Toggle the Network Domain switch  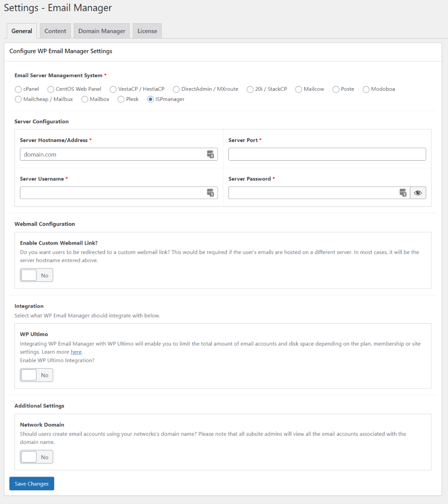coord(36,457)
